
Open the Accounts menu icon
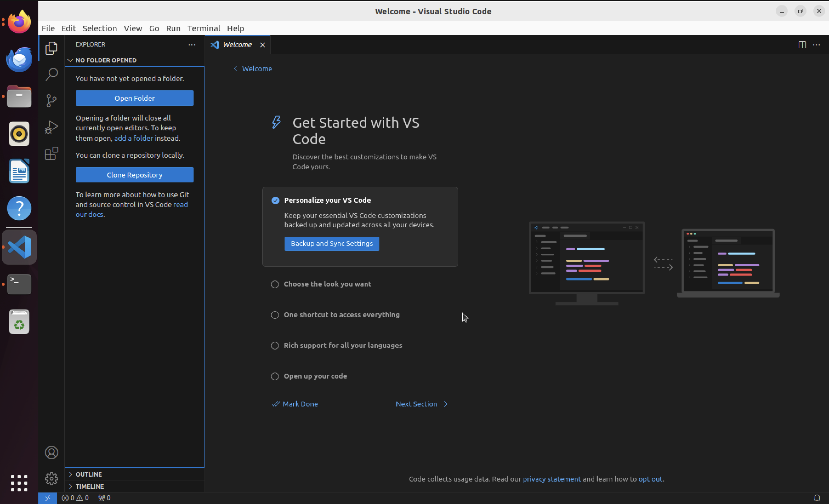click(51, 453)
